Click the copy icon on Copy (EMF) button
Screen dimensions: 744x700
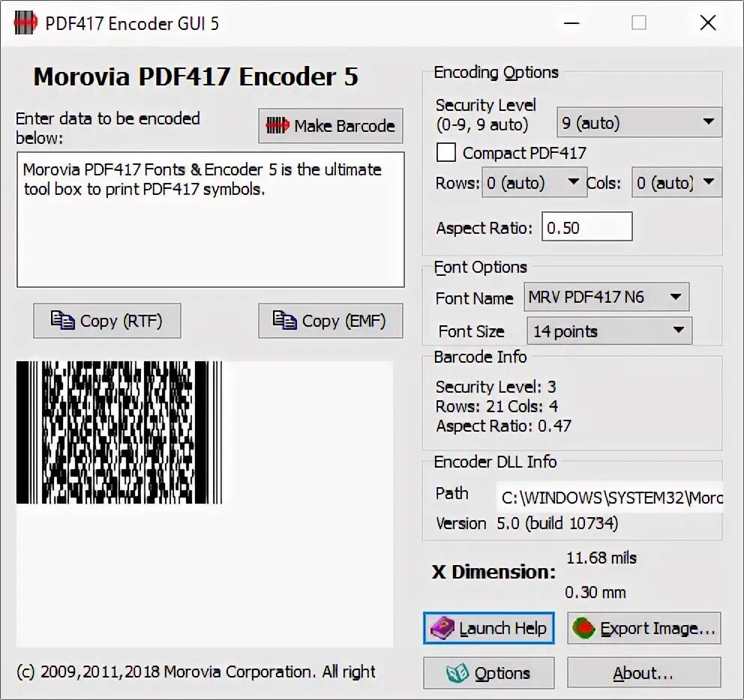tap(285, 320)
